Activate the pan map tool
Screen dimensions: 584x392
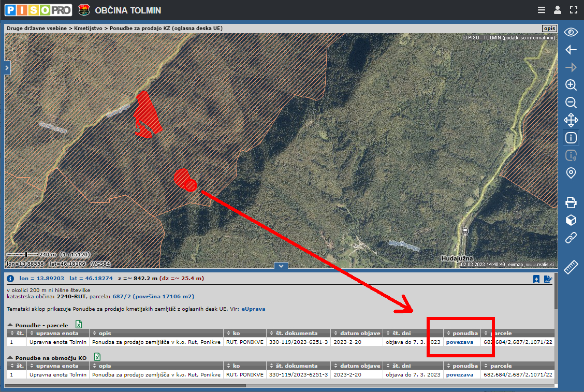click(571, 120)
